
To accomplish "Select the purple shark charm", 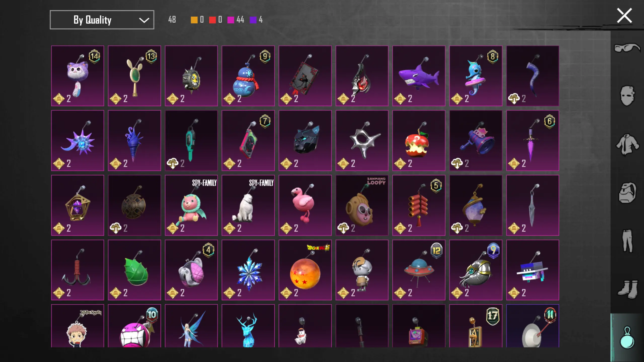I will 419,76.
